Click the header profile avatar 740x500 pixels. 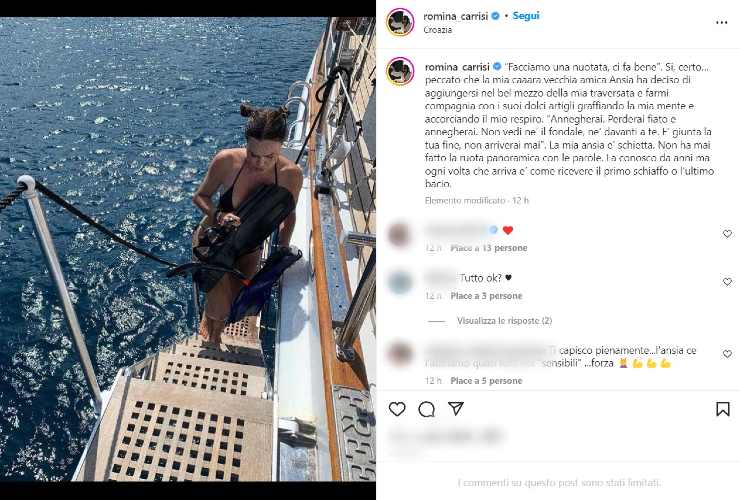[400, 22]
